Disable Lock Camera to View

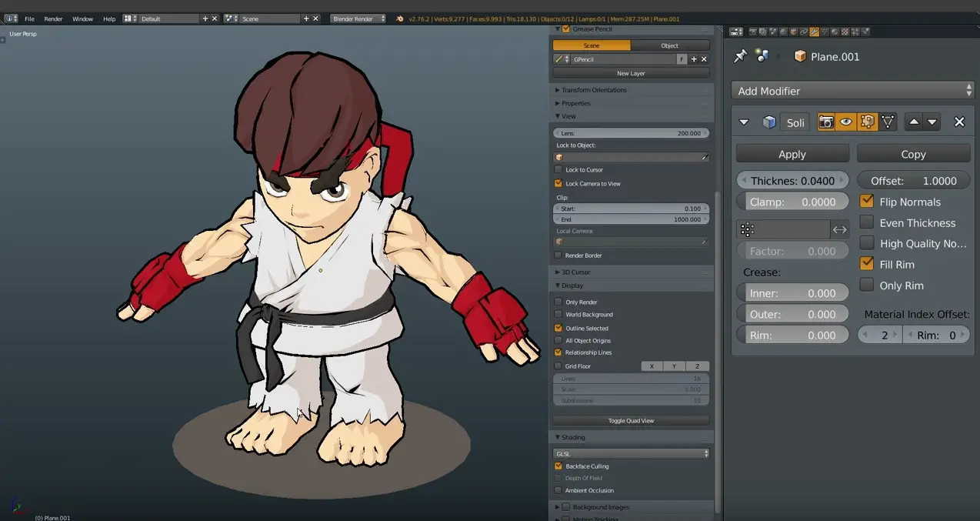pyautogui.click(x=558, y=184)
